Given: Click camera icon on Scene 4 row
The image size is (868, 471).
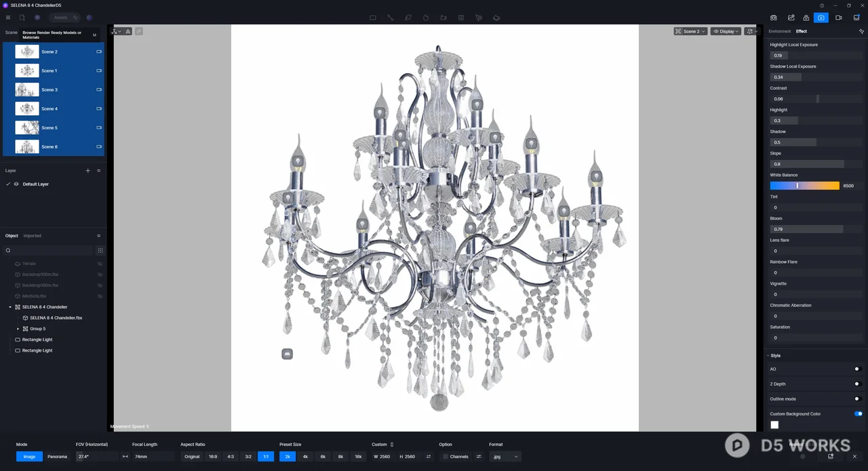Looking at the screenshot, I should click(99, 108).
